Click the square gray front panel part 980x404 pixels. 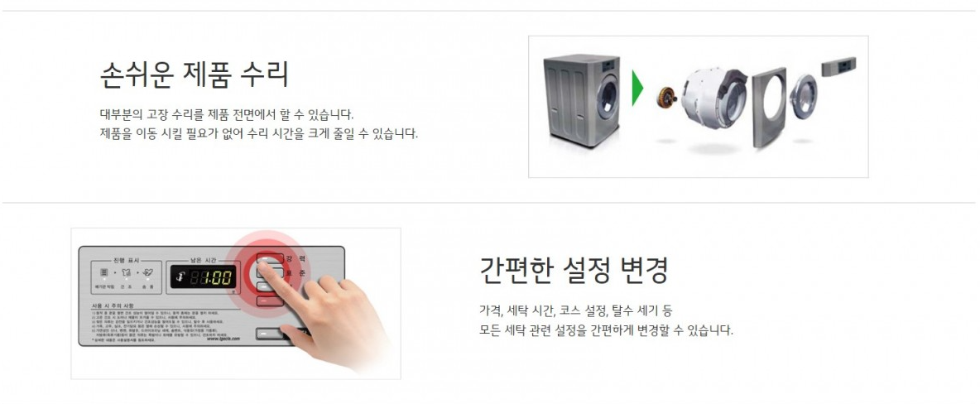[x=772, y=107]
